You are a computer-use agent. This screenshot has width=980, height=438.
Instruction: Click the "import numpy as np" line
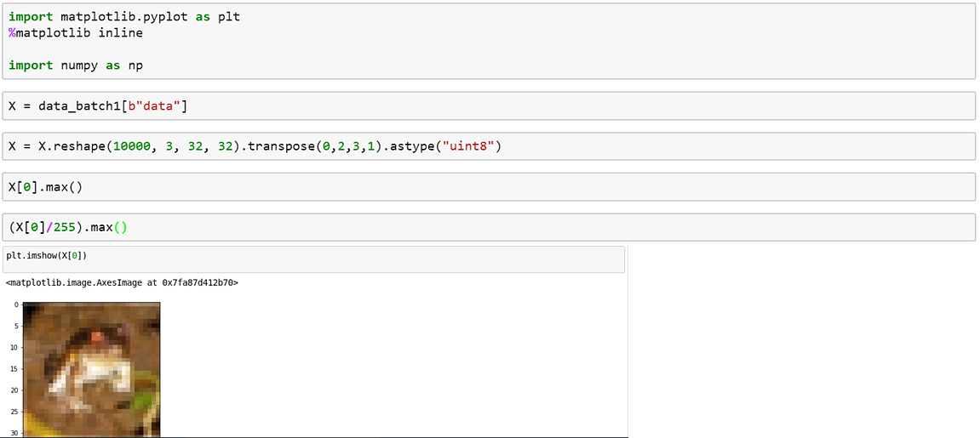(x=76, y=65)
